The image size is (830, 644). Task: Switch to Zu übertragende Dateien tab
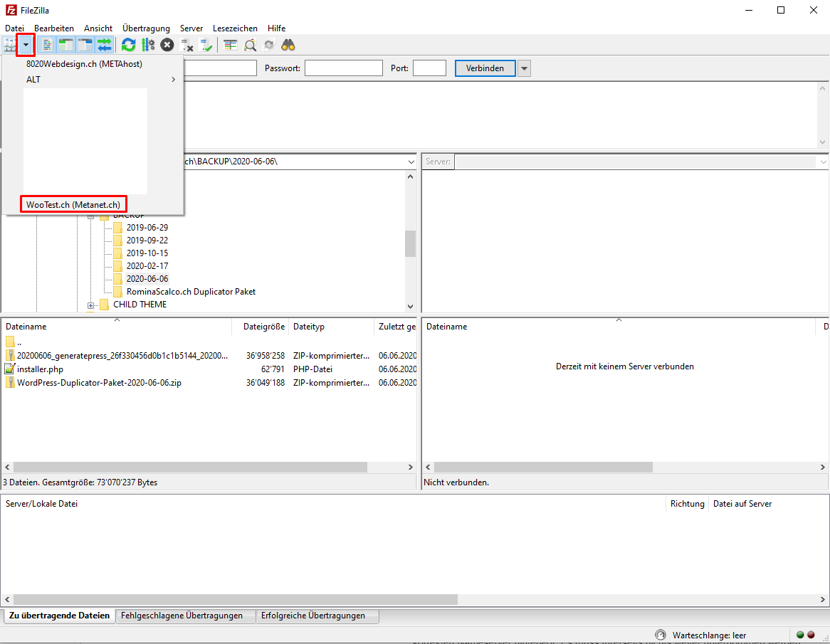[59, 616]
